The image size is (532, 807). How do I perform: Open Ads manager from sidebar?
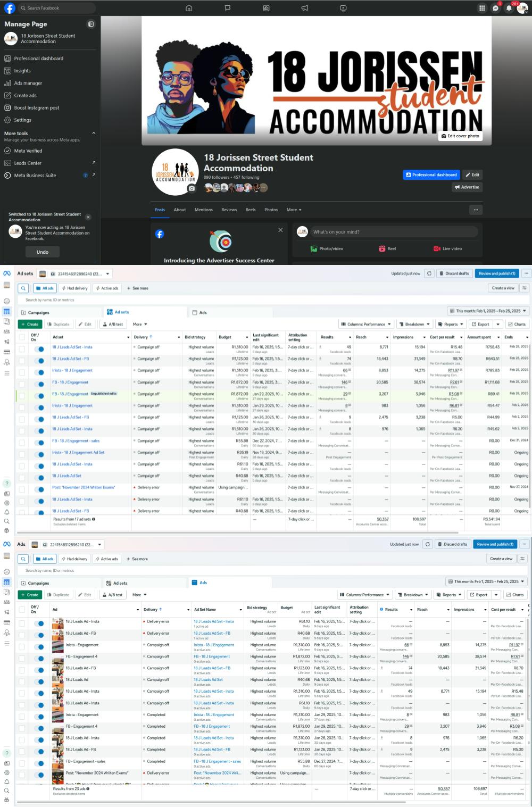click(28, 83)
